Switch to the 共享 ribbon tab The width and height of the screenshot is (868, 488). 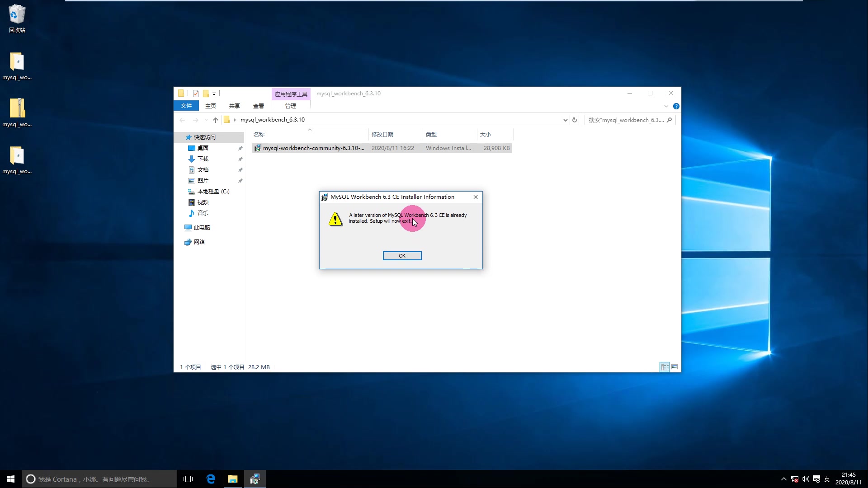234,106
